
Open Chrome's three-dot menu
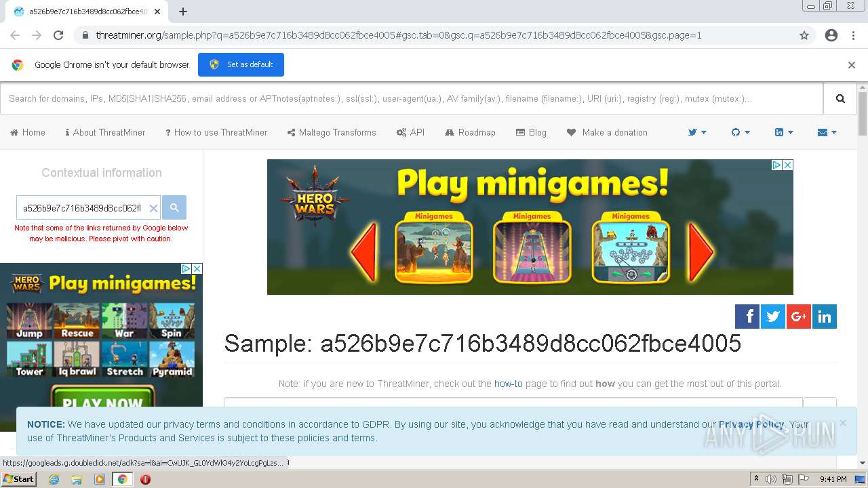click(853, 35)
